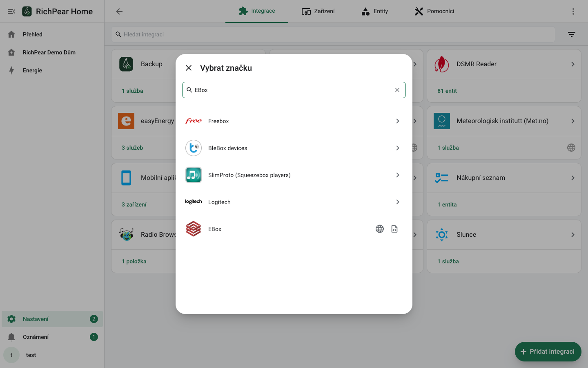Viewport: 588px width, 368px height.
Task: Go back with the arrow icon
Action: (x=119, y=11)
